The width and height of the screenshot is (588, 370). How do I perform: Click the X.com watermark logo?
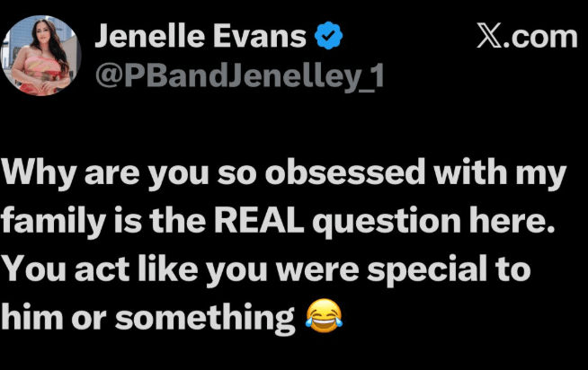point(526,37)
